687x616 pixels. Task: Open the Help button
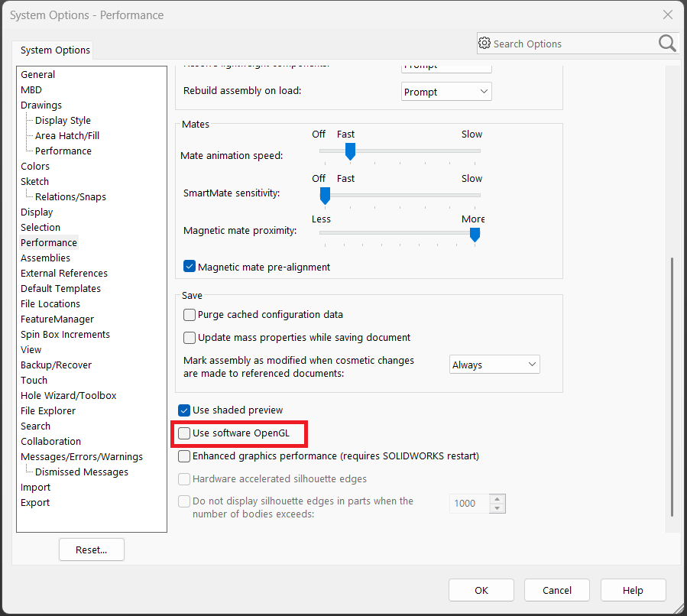click(632, 590)
